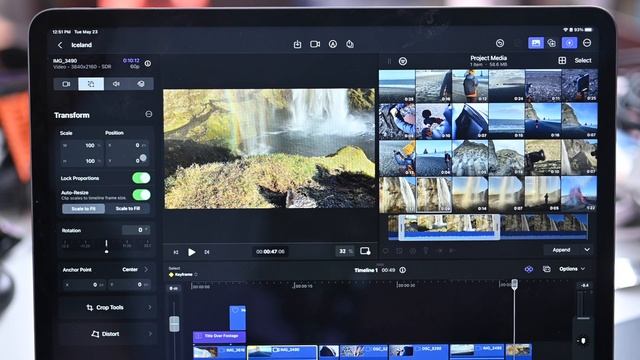Select the Title Over Footage clip
This screenshot has width=640, height=360.
[219, 336]
